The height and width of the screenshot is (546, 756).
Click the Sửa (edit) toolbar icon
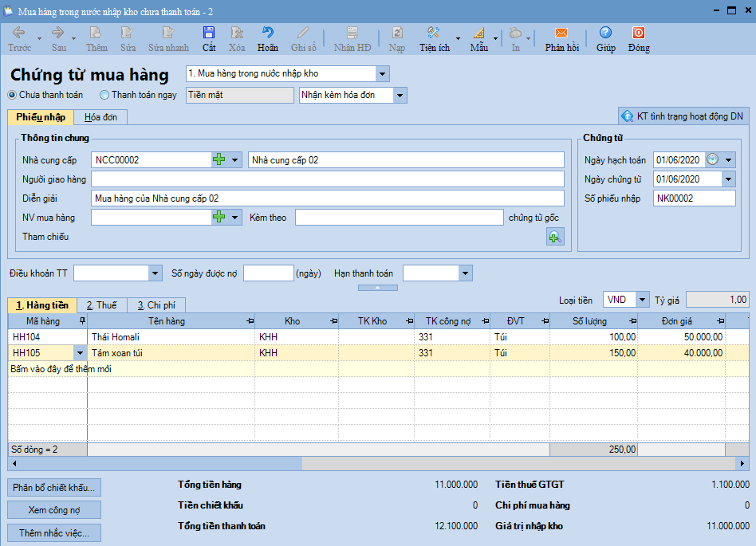click(x=127, y=33)
